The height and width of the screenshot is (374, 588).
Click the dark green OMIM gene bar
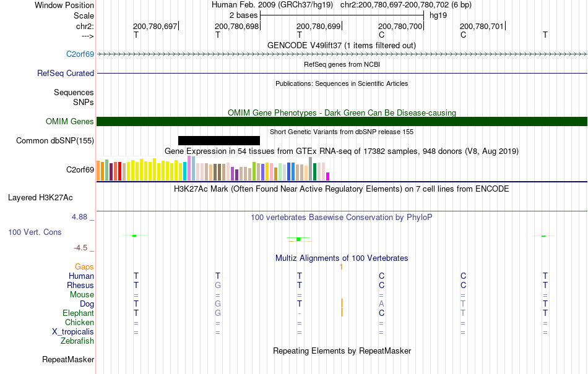click(x=342, y=121)
